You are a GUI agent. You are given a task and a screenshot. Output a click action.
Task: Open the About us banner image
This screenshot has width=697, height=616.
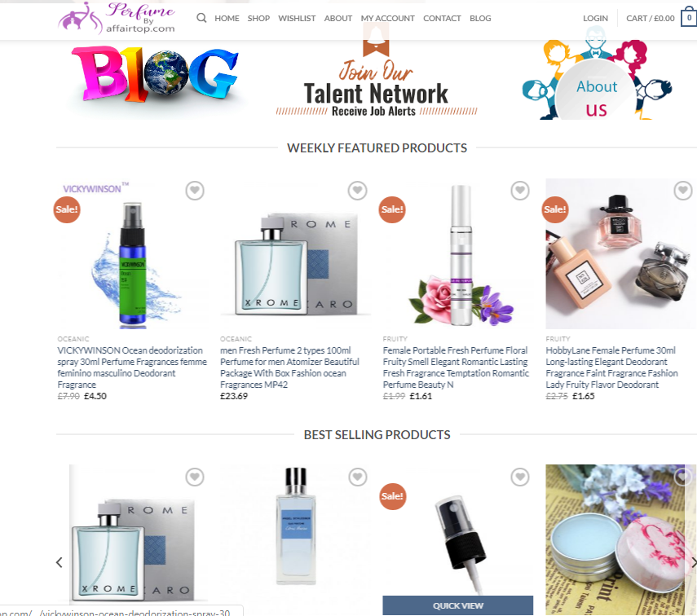[597, 79]
